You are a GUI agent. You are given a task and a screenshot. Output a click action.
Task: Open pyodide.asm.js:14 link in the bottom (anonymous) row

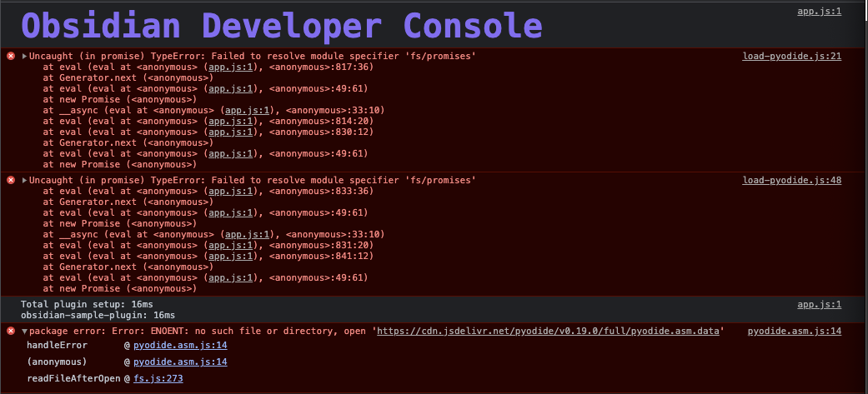180,362
